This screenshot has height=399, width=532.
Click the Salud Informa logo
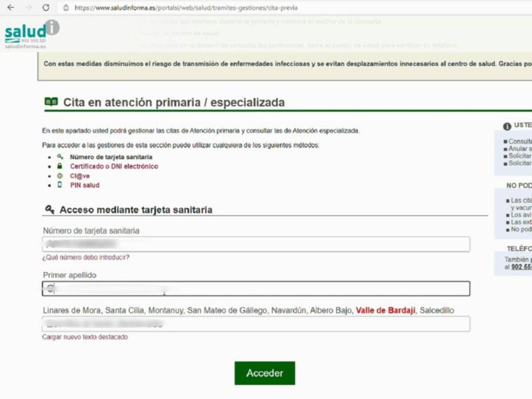(31, 33)
